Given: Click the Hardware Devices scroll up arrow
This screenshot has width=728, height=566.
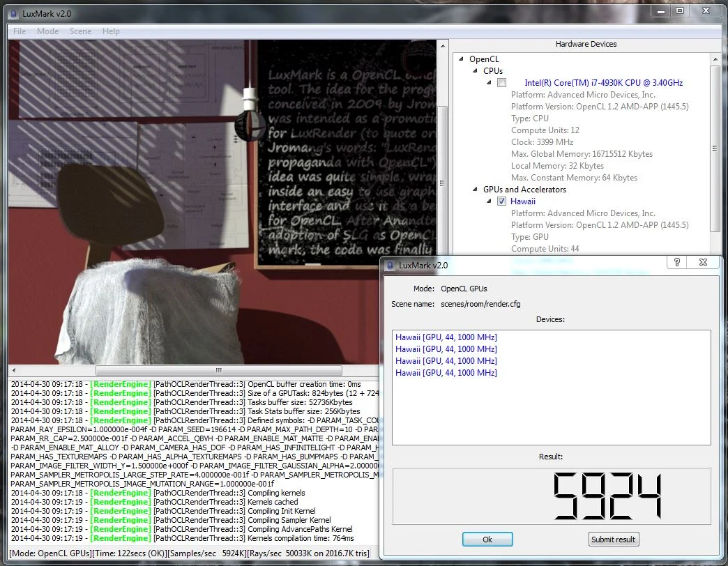Looking at the screenshot, I should point(715,59).
